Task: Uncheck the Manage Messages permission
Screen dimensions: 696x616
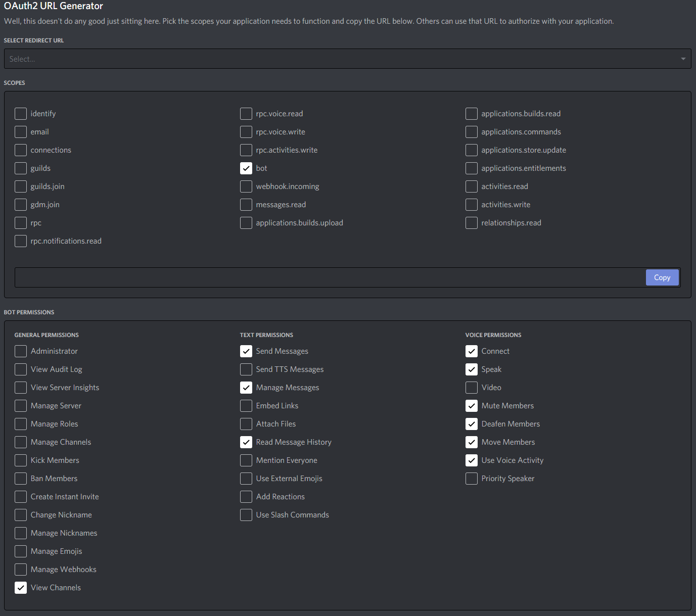Action: point(246,387)
